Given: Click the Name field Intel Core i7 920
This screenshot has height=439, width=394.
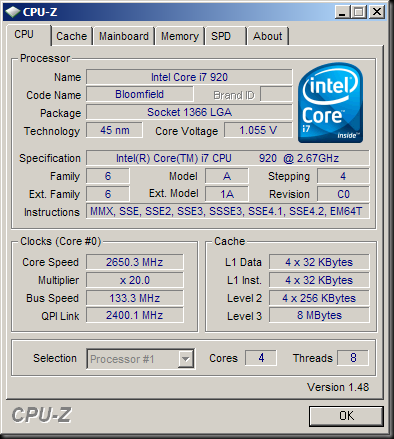Looking at the screenshot, I should coord(189,77).
